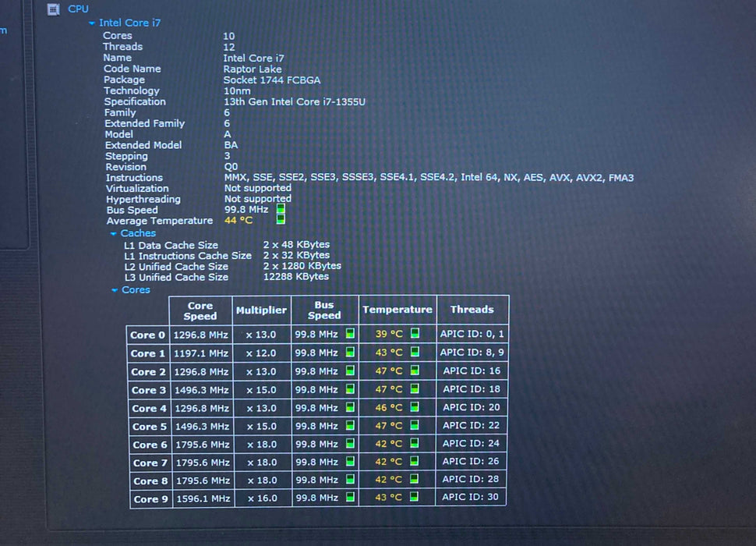Click Core 9 temperature graph icon
The image size is (756, 546).
(x=414, y=497)
